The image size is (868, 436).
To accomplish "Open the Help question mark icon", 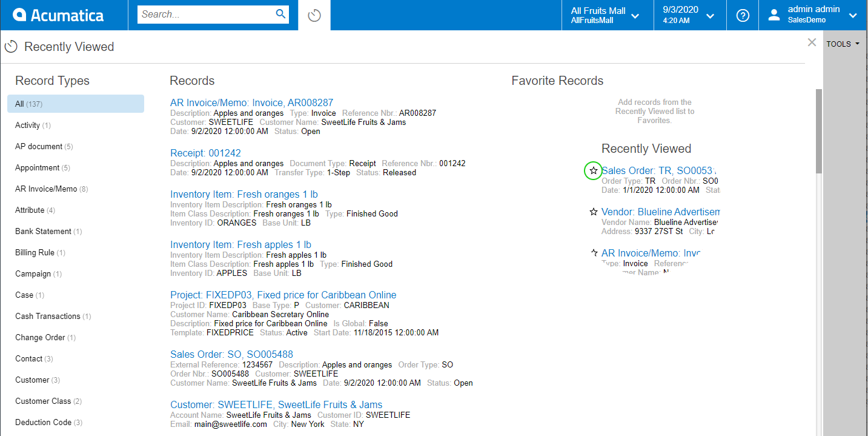I will (743, 16).
